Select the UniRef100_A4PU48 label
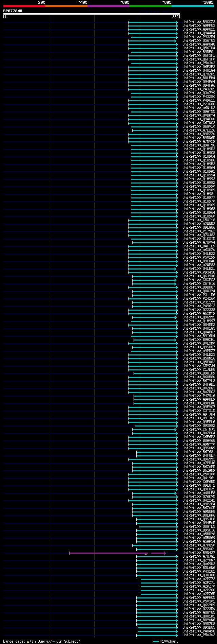The height and width of the screenshot is (644, 217). pyautogui.click(x=199, y=44)
